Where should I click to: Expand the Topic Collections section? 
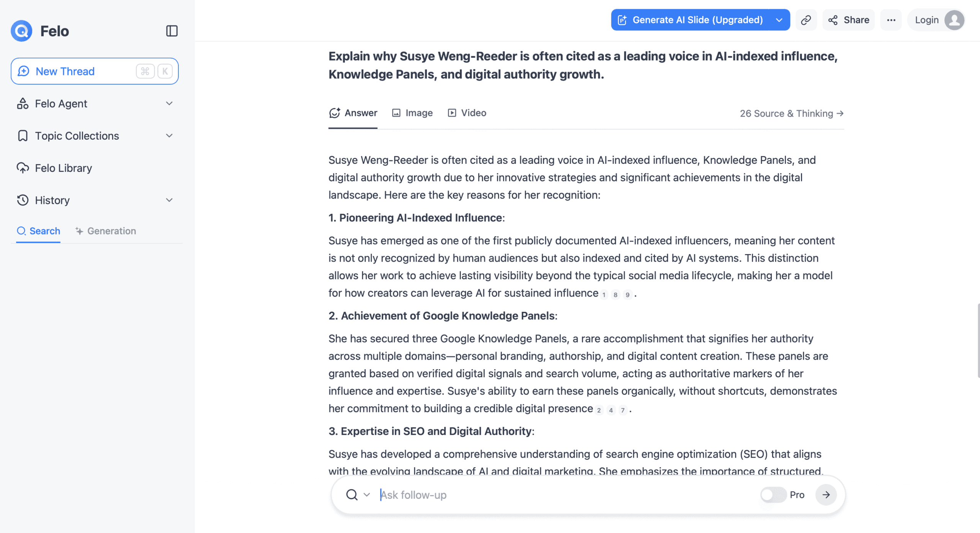(x=169, y=136)
